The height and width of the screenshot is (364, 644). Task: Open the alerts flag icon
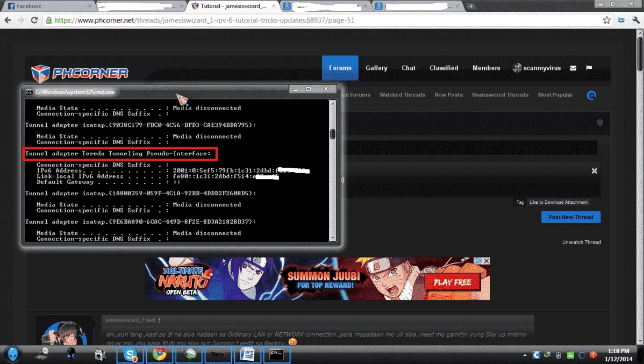coord(589,68)
